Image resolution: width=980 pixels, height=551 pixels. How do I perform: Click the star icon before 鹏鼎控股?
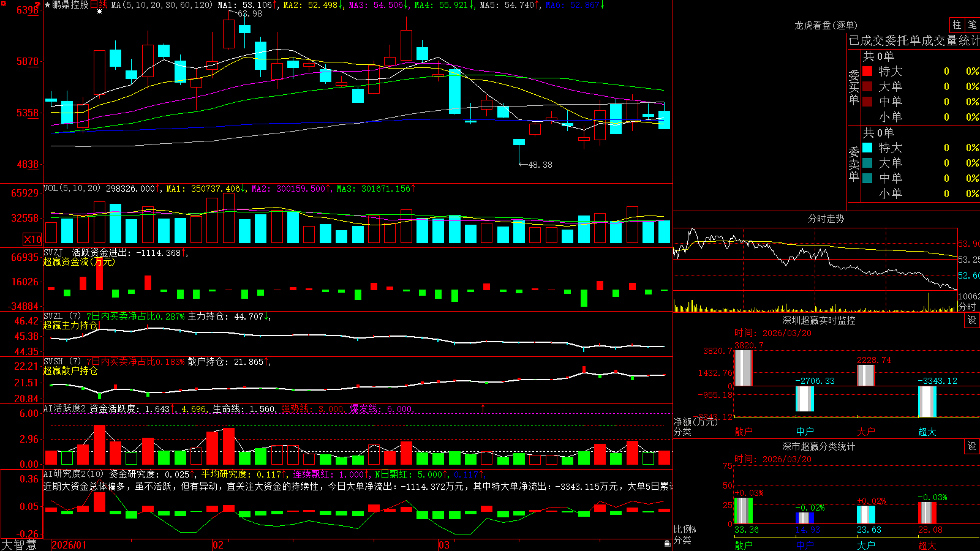47,5
